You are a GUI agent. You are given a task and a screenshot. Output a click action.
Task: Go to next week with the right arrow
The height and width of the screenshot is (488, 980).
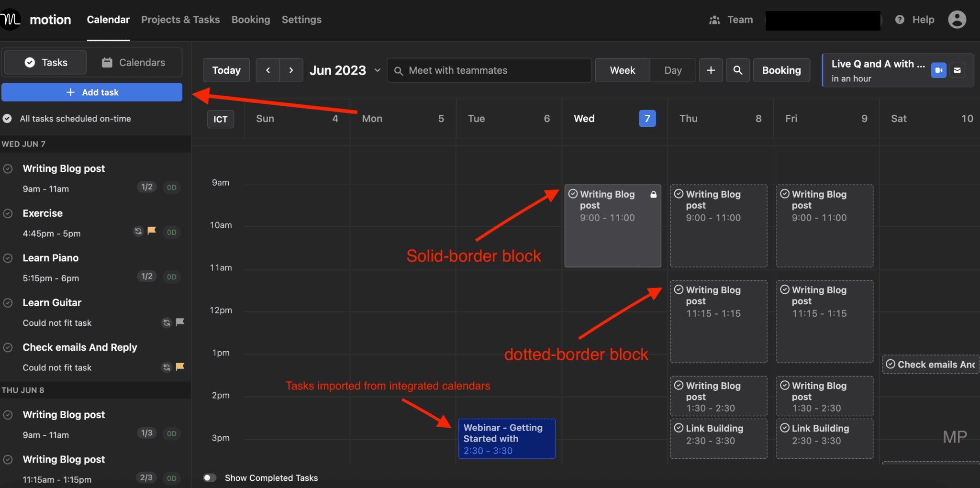(x=291, y=70)
